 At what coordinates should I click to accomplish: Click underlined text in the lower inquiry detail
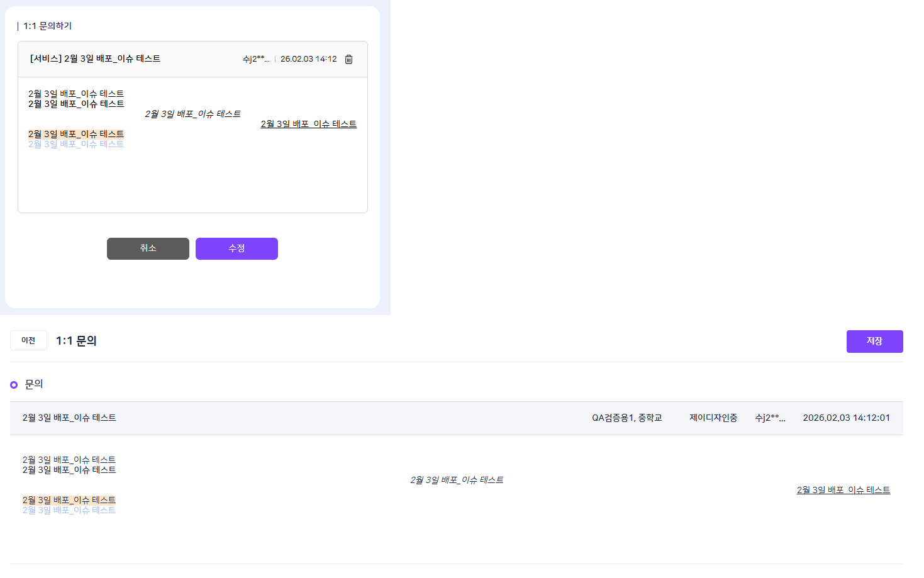[x=843, y=490]
